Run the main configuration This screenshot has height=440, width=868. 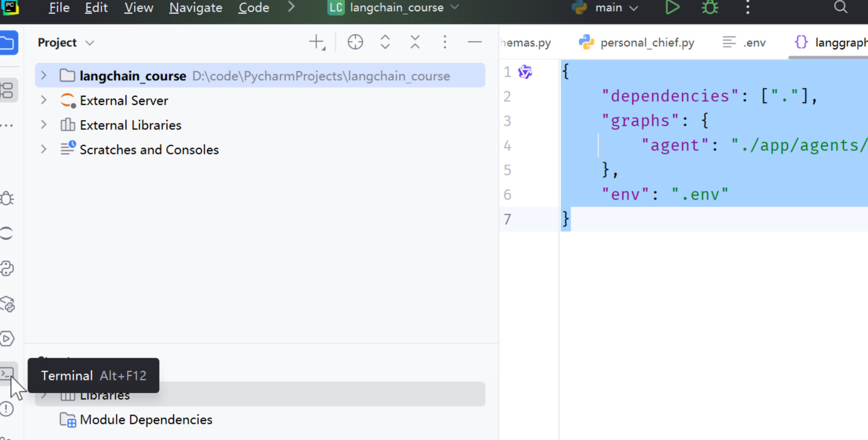[x=672, y=8]
